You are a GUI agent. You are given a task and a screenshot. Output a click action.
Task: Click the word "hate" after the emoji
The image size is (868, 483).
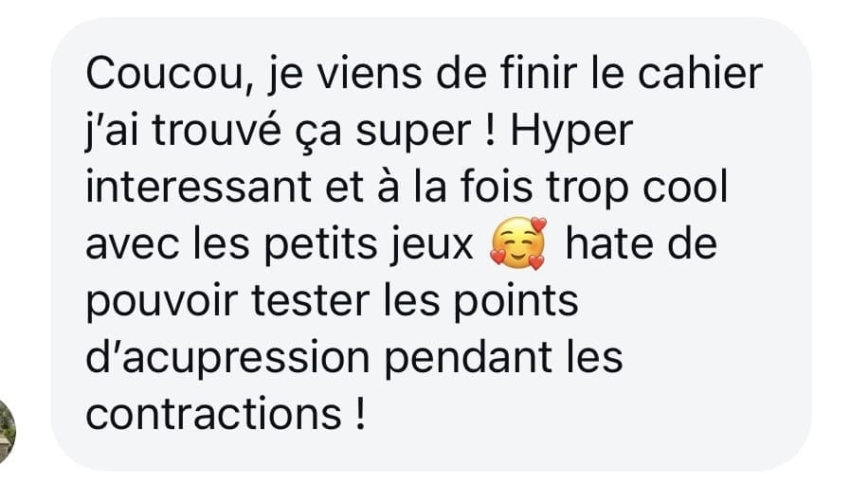point(609,243)
